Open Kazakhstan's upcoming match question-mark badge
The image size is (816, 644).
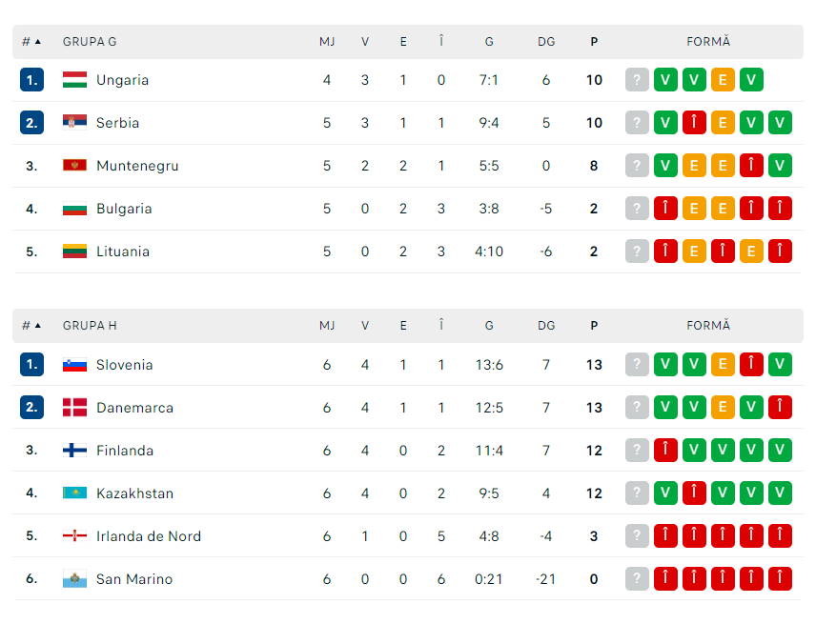coord(637,493)
